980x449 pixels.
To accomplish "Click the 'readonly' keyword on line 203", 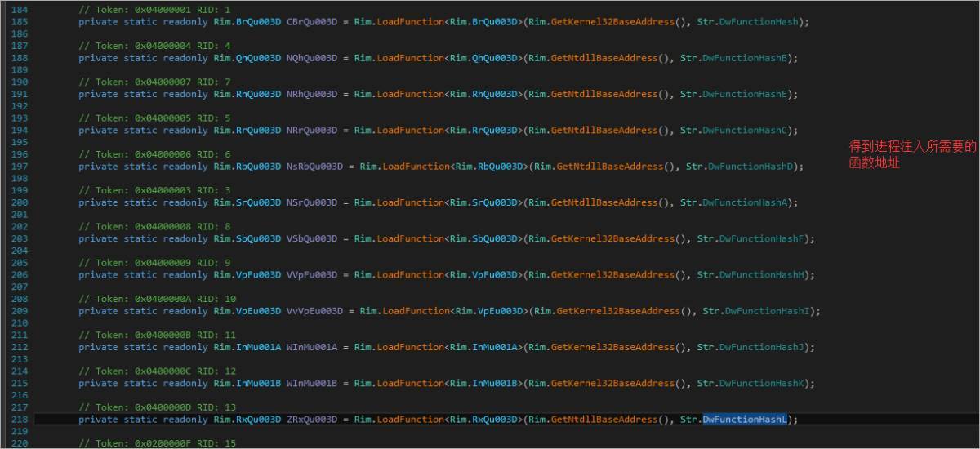I will pos(184,238).
